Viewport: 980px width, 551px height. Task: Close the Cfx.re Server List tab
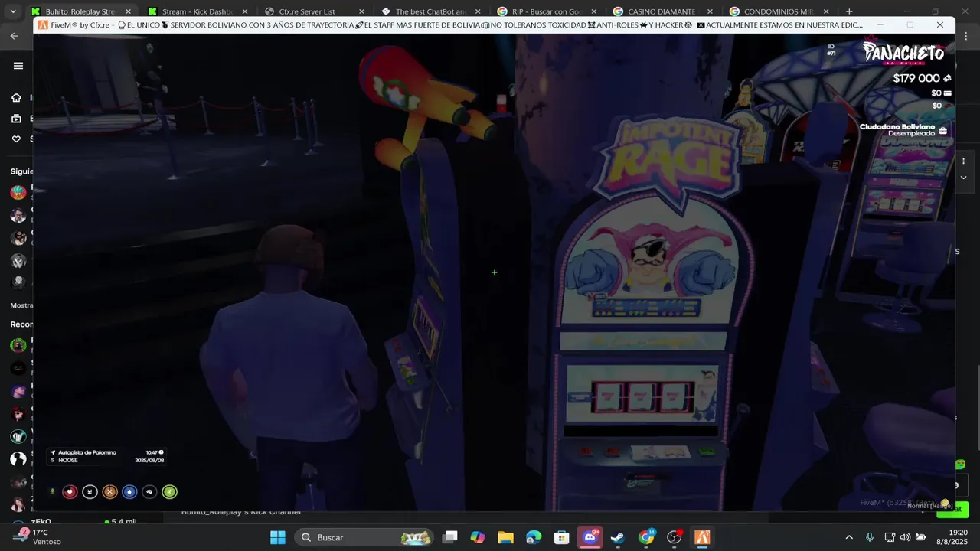pos(361,11)
